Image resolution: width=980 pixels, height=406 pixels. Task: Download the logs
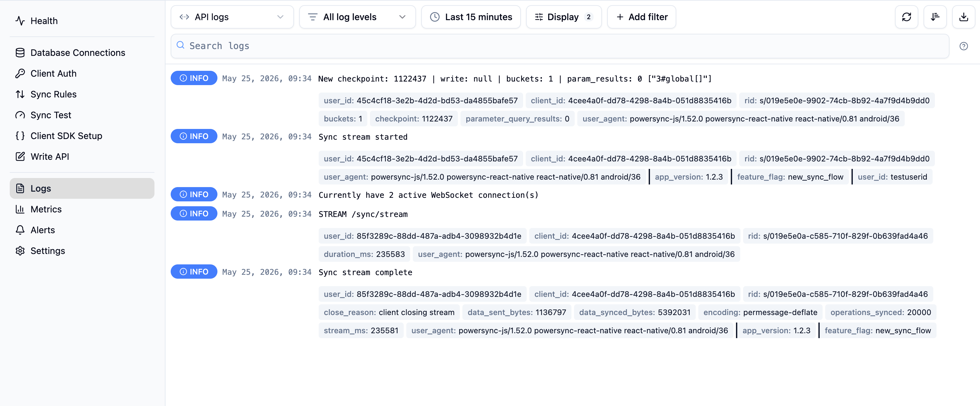[963, 17]
